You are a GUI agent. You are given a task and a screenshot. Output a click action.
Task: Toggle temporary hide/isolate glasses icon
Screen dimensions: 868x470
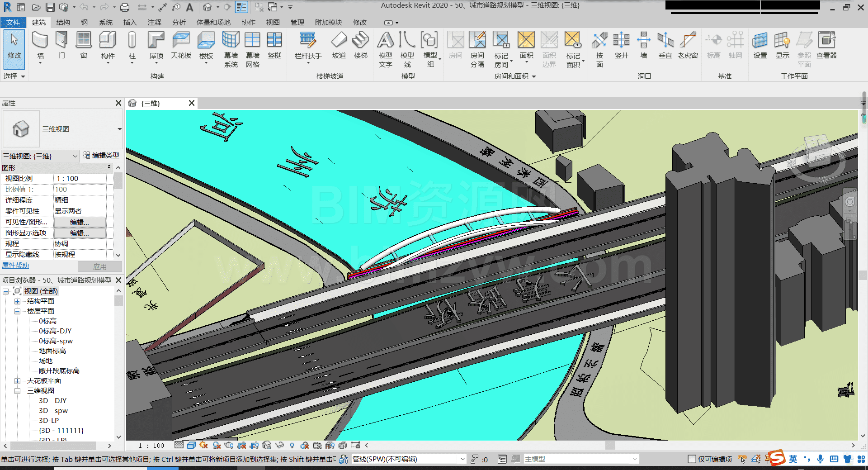pos(279,446)
